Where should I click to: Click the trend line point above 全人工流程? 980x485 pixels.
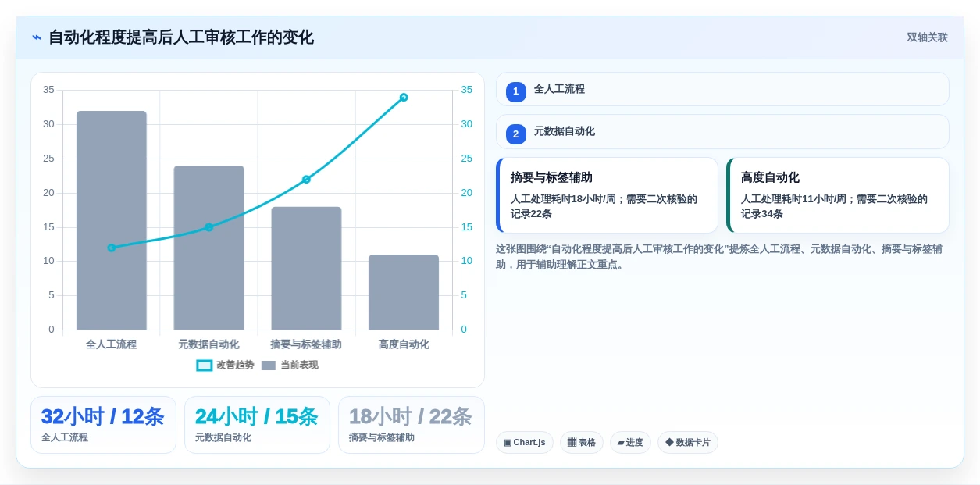tap(112, 248)
